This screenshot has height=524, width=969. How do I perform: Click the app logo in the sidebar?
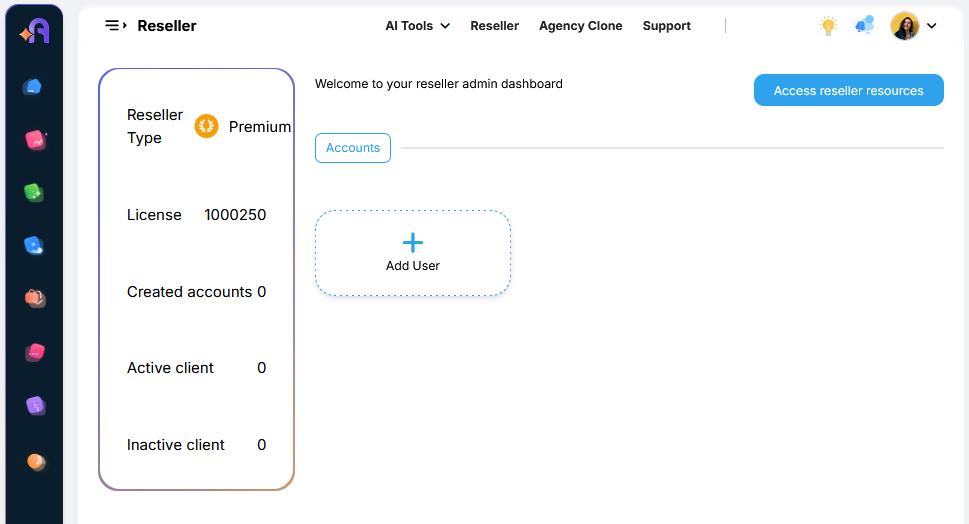[x=34, y=32]
